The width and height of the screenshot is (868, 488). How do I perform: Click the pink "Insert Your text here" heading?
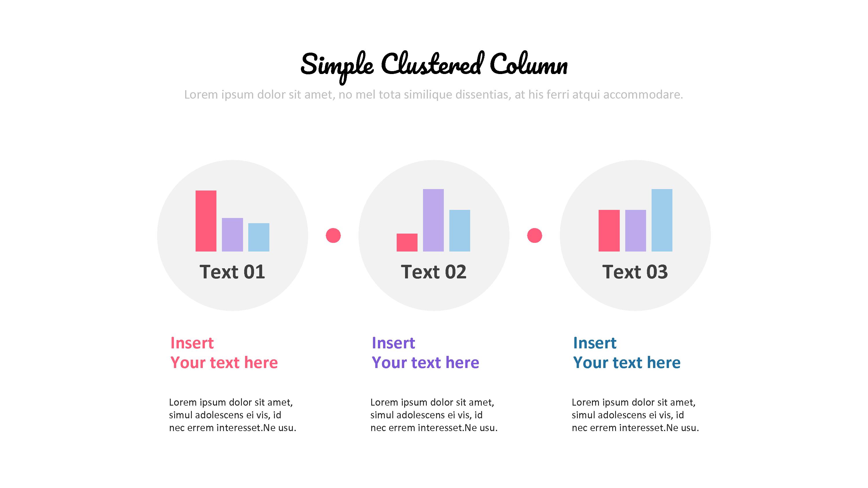[x=224, y=353]
